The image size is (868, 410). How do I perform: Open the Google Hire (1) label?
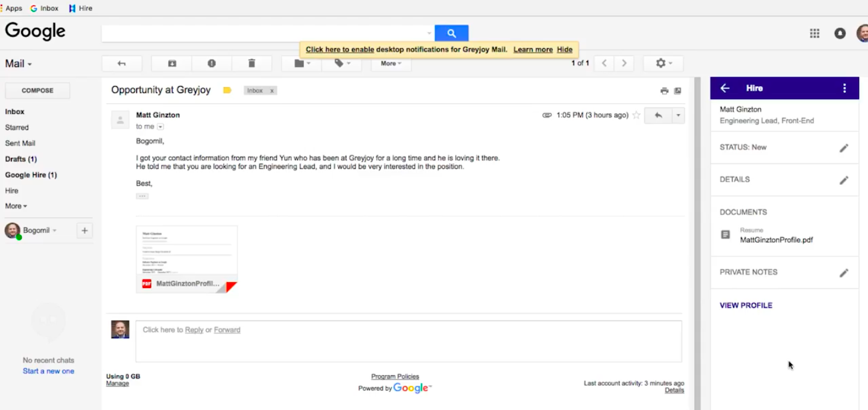pos(31,175)
